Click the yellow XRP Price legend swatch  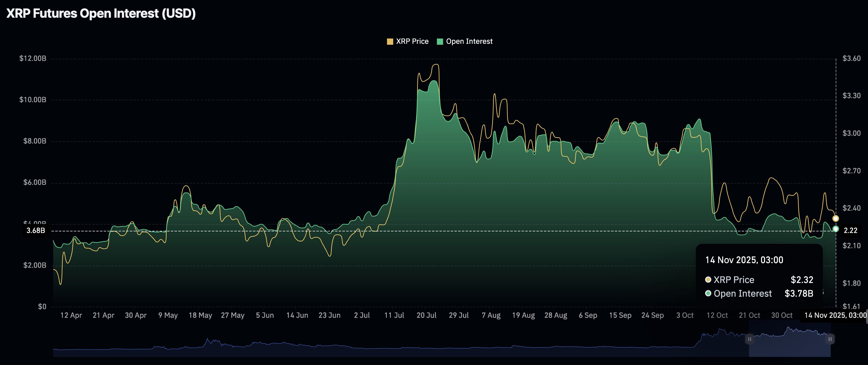390,41
